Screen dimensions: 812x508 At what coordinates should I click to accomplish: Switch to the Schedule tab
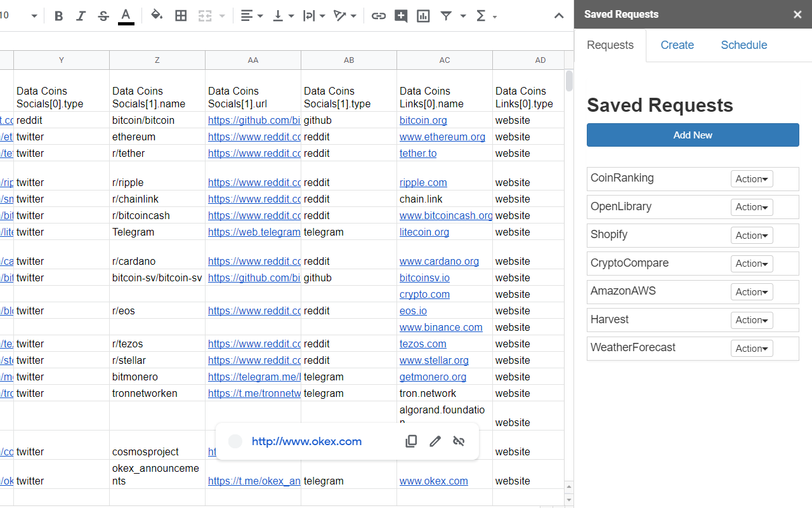[x=744, y=45]
